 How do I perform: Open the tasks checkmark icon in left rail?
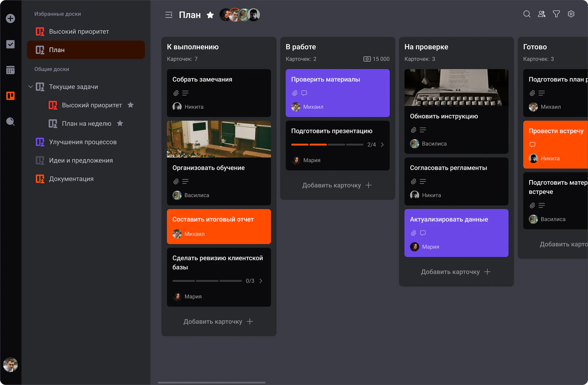coord(10,44)
